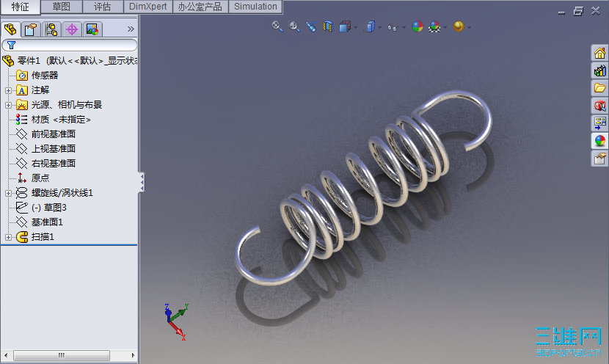
Task: Expand hidden manager tabs with the chevron arrows
Action: [x=131, y=29]
